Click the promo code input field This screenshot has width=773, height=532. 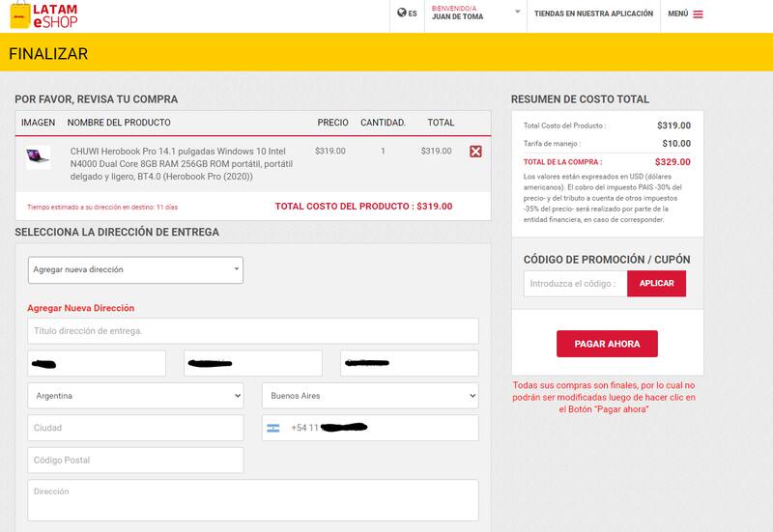pyautogui.click(x=575, y=284)
